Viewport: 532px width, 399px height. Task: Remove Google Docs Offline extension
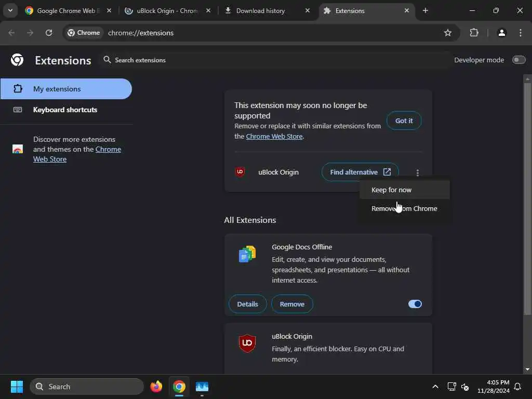pyautogui.click(x=292, y=304)
